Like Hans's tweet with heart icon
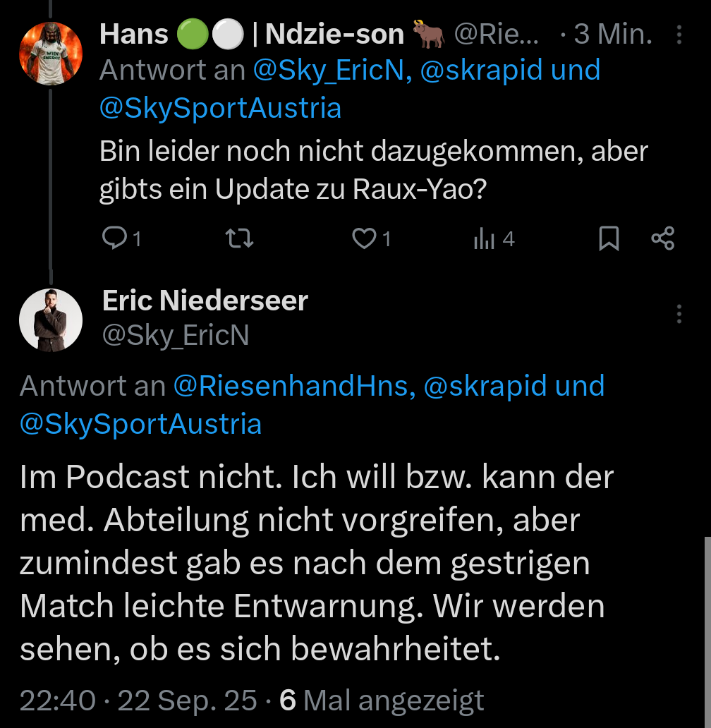The height and width of the screenshot is (728, 711). point(364,240)
